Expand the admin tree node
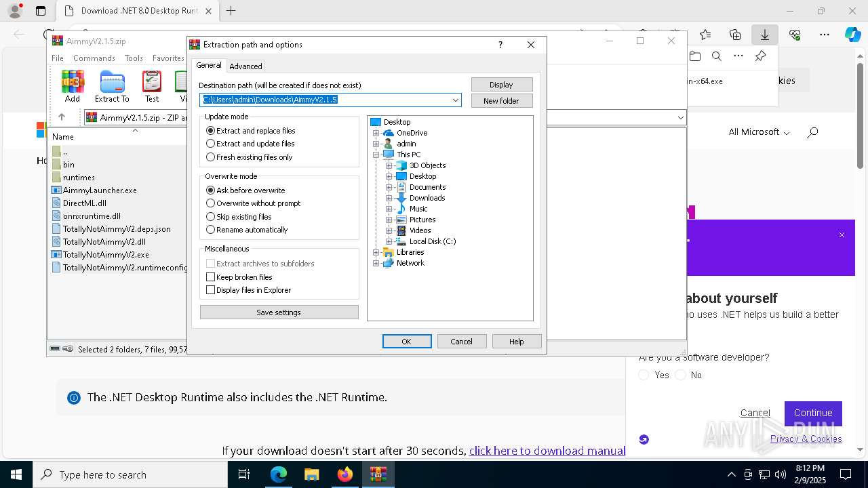The image size is (868, 488). coord(376,144)
